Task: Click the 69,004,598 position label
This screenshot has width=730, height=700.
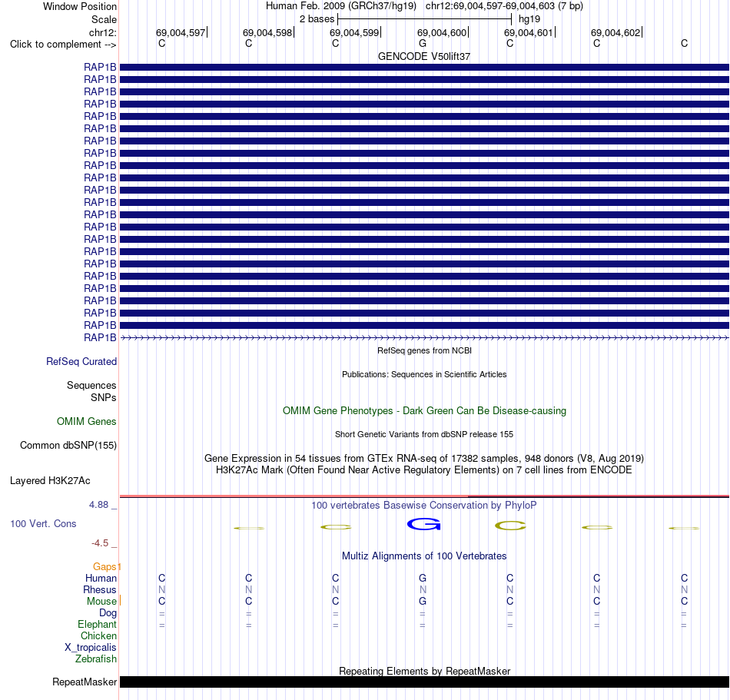Action: [x=267, y=32]
